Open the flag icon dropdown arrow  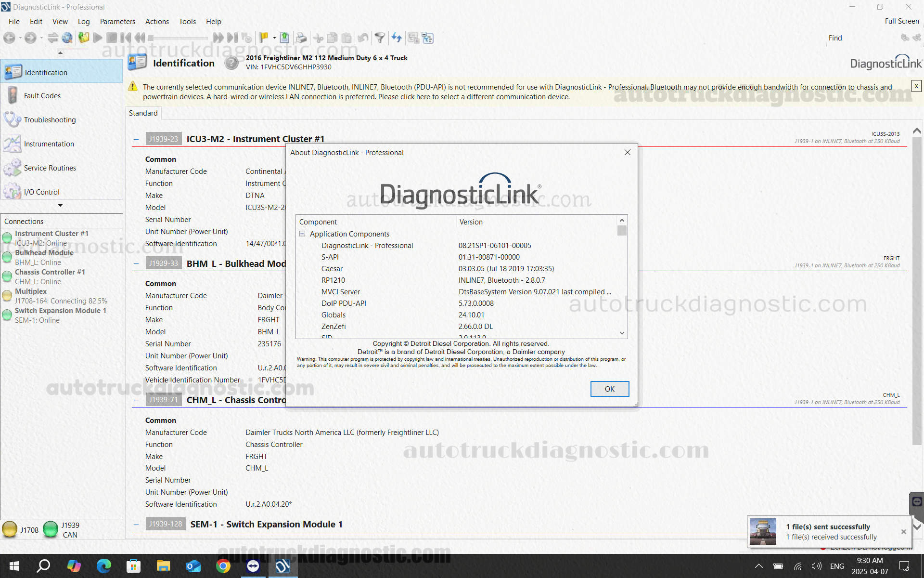point(273,38)
